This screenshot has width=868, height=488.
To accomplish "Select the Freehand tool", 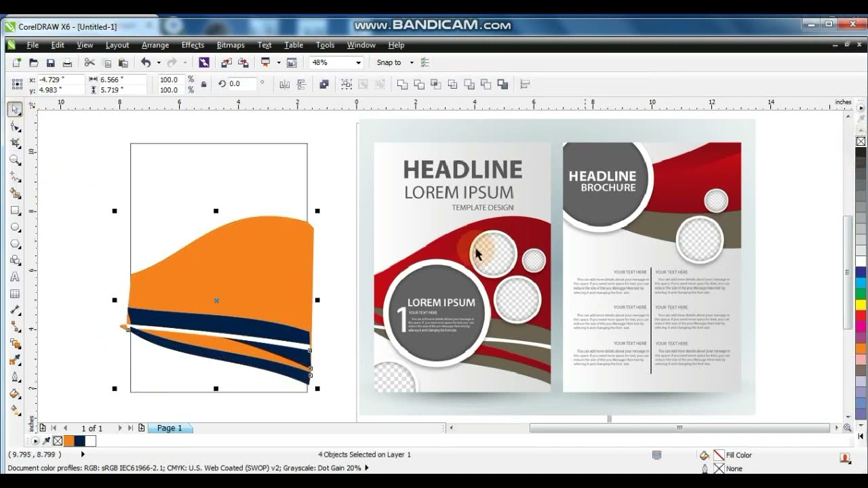I will click(x=15, y=176).
